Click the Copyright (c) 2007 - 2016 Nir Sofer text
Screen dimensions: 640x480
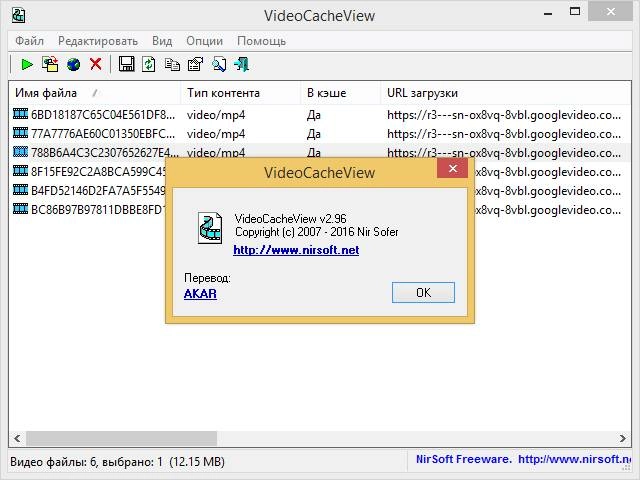[317, 232]
